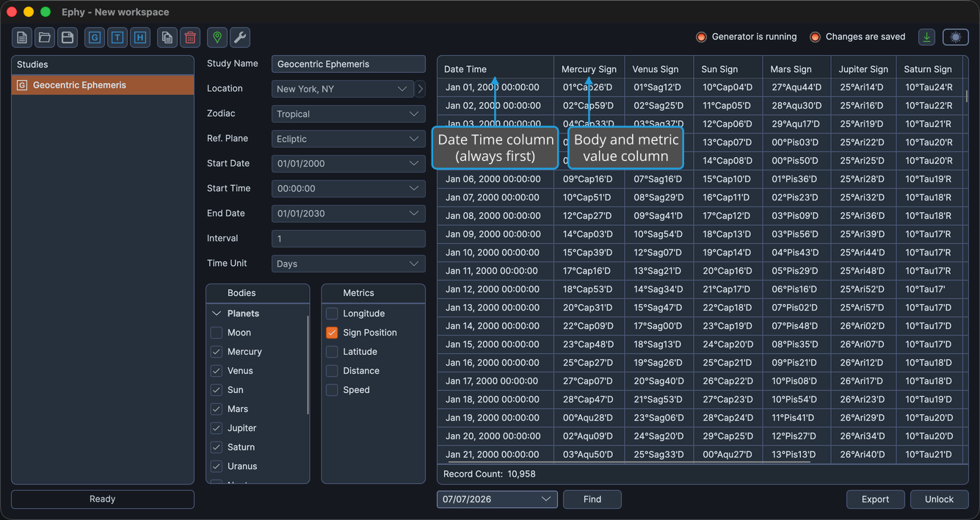Expand the Time Unit dropdown showing Days
The width and height of the screenshot is (980, 520).
[349, 264]
